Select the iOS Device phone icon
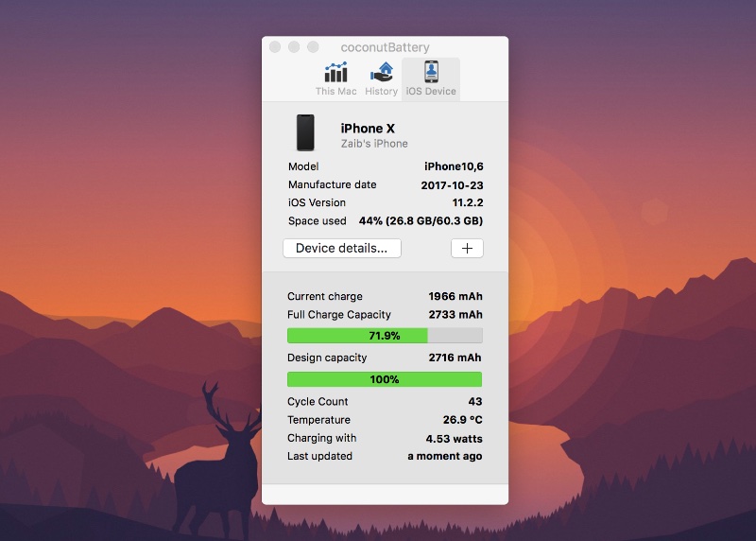Viewport: 756px width, 541px height. coord(431,72)
